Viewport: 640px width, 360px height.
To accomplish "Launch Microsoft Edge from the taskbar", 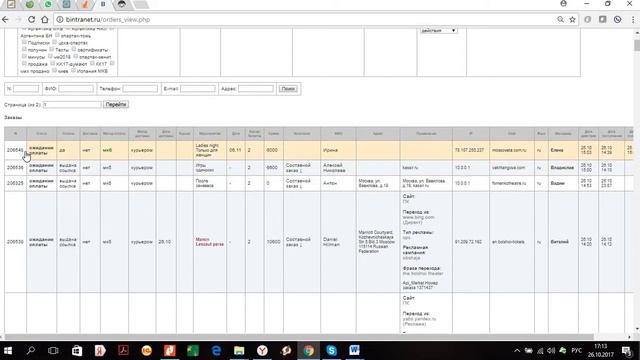I will point(216,350).
